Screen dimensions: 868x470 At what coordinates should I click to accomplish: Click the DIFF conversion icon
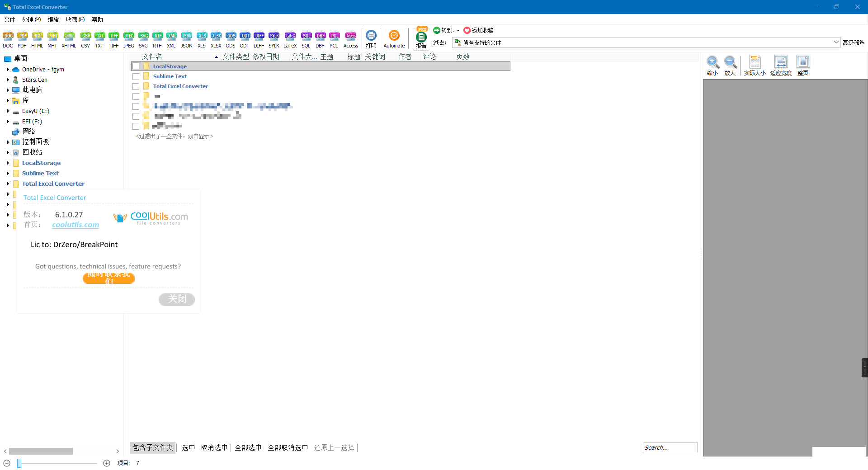tap(259, 39)
